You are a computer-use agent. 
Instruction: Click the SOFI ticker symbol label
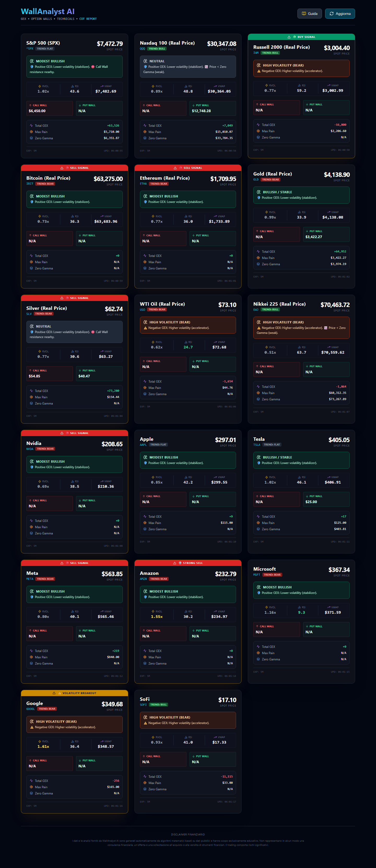(x=143, y=704)
